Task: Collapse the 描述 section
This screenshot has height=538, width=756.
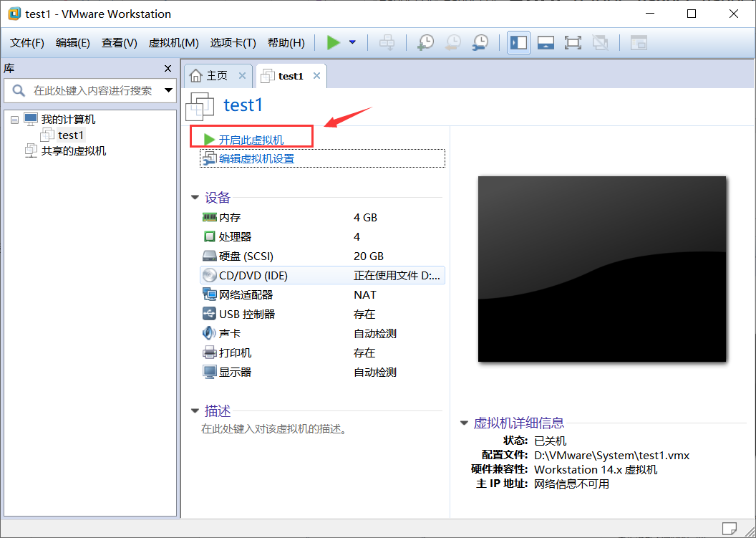Action: tap(195, 411)
